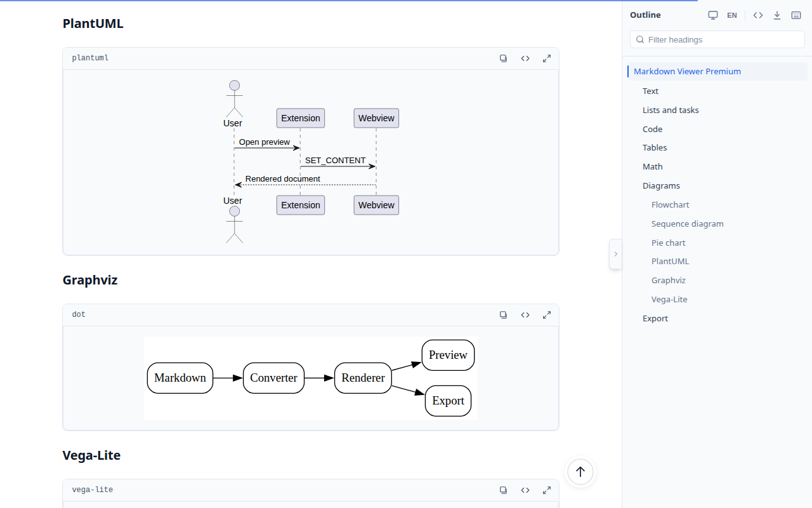
Task: Jump to Lists and tasks in outline
Action: pos(671,110)
